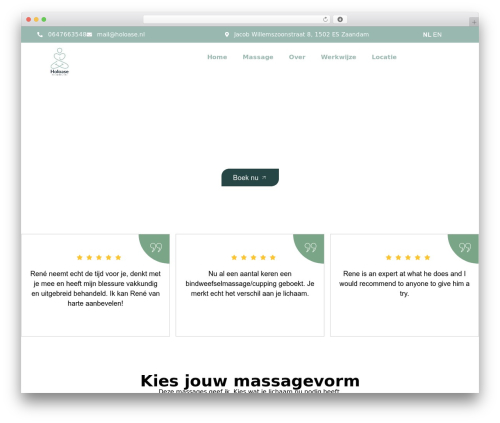Click the browser reload icon
500x423 pixels.
[325, 20]
